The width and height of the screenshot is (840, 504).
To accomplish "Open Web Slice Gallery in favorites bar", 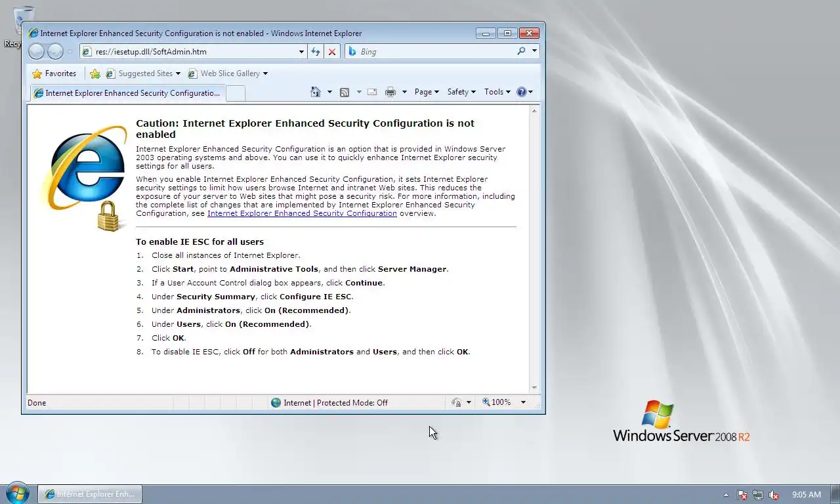I will 228,73.
